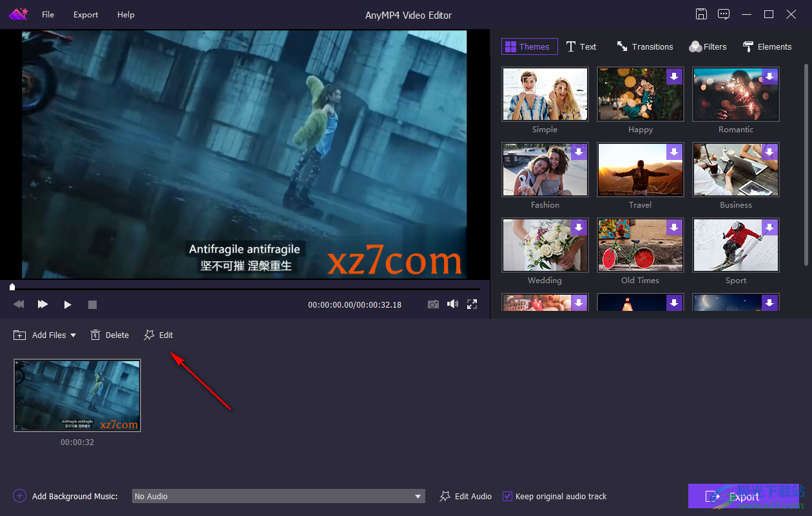The image size is (812, 516).
Task: Click the Add Background Music plus icon
Action: point(19,496)
